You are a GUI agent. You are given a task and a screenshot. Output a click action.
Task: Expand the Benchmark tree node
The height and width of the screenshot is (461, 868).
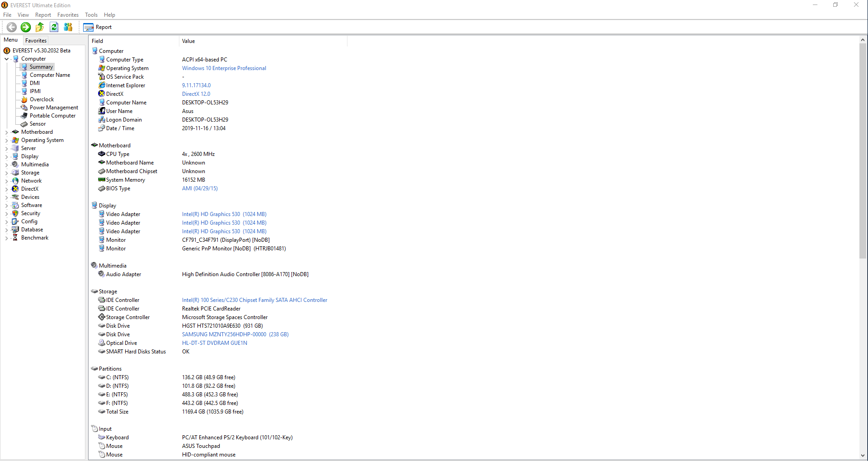click(6, 238)
